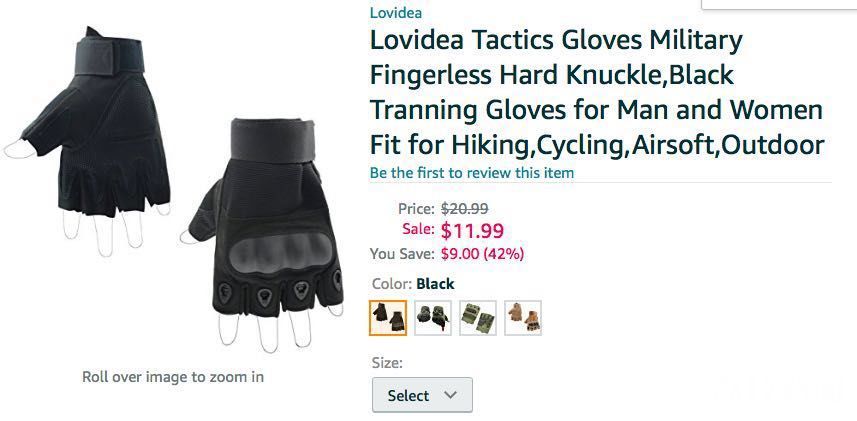Click the You Save $9.00 (42%) text

pyautogui.click(x=447, y=254)
